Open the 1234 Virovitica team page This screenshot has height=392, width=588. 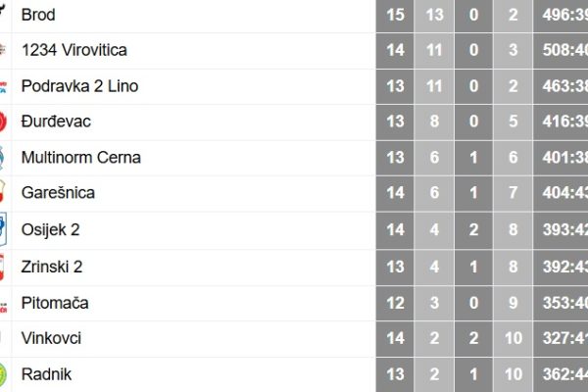(74, 50)
